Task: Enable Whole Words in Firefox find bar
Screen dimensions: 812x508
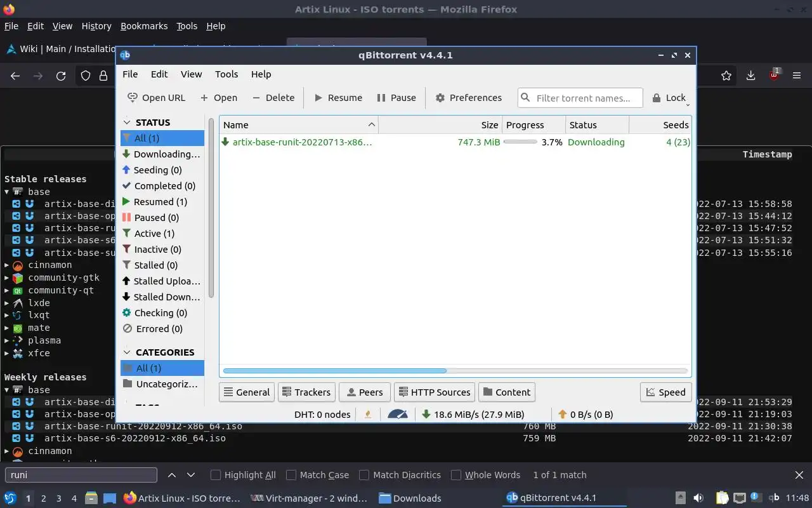Action: [486, 475]
